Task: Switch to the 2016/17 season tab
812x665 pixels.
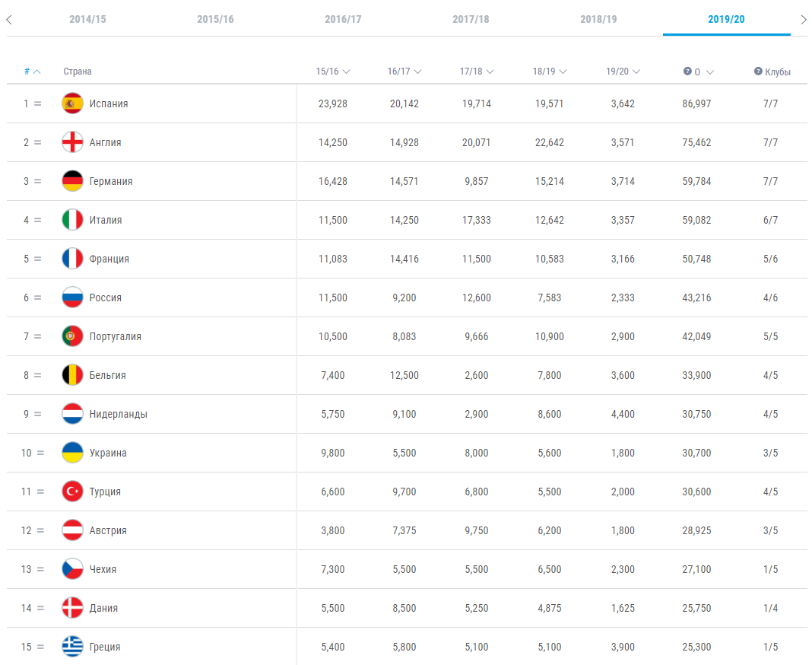Action: [x=343, y=19]
